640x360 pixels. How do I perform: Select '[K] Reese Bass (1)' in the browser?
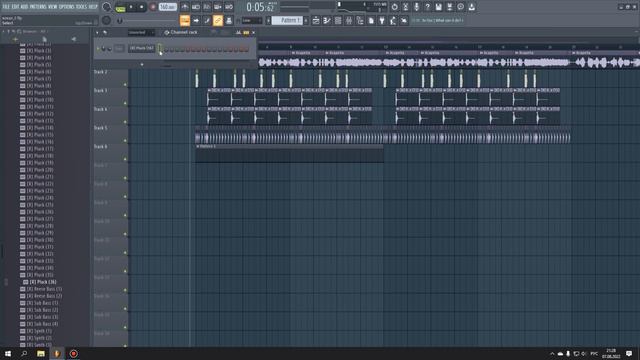point(44,289)
